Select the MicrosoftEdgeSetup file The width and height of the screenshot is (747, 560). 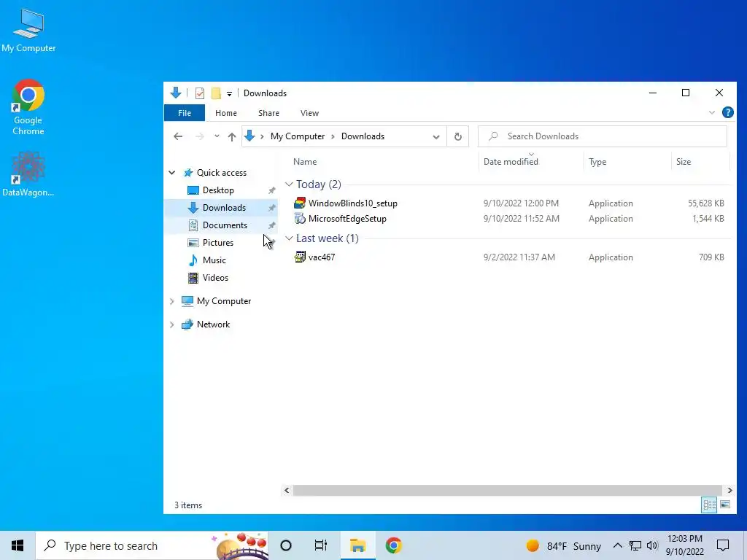click(x=347, y=219)
